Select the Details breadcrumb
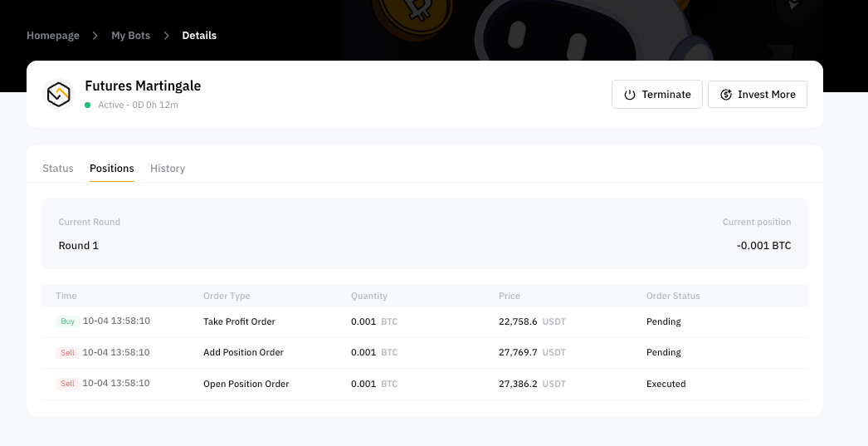This screenshot has width=868, height=446. click(199, 36)
